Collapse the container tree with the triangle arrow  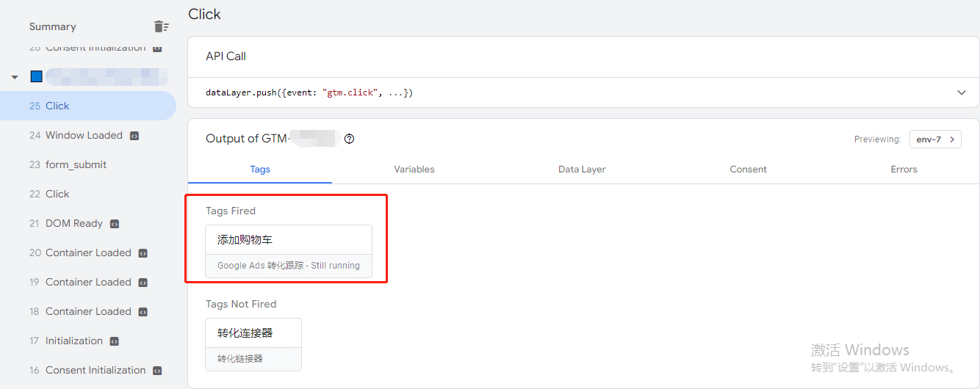click(15, 77)
